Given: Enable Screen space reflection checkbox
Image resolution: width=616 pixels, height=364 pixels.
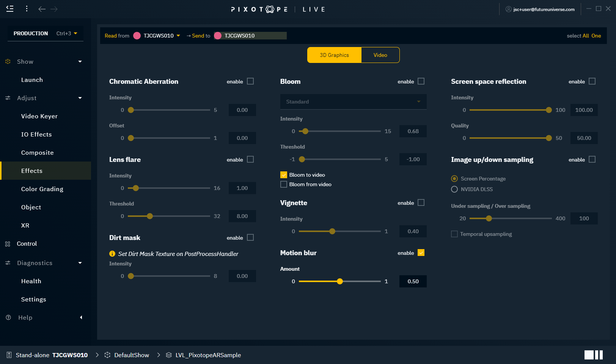Looking at the screenshot, I should pyautogui.click(x=592, y=81).
